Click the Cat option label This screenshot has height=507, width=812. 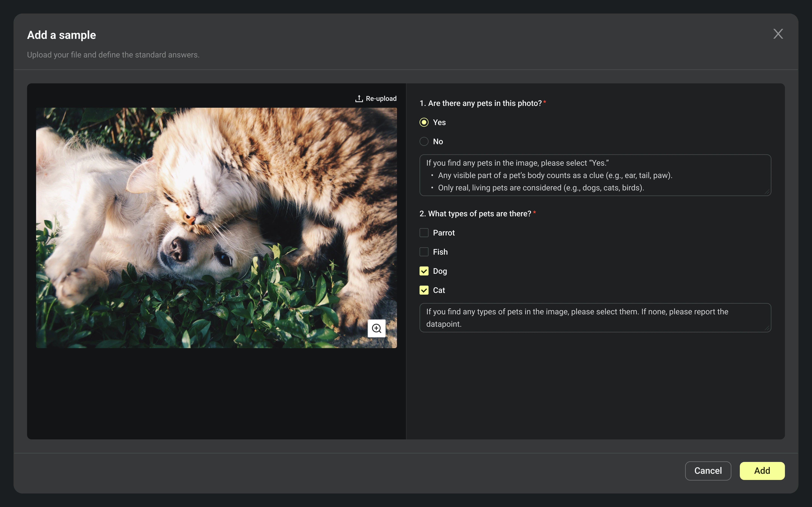pos(439,290)
